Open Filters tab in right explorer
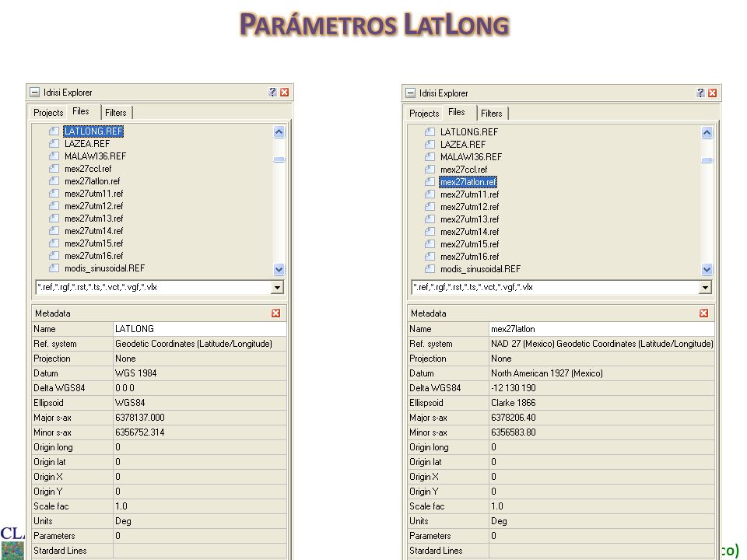Viewport: 747px width, 560px height. point(491,114)
